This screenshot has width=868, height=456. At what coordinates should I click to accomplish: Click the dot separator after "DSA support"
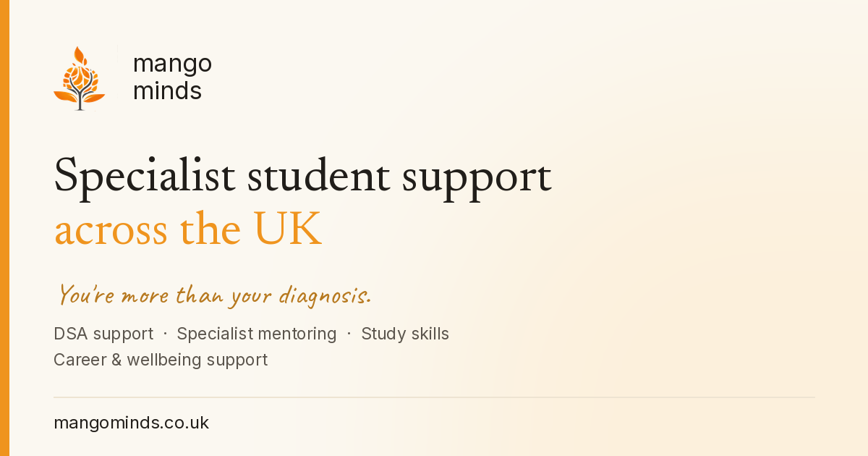tap(166, 334)
